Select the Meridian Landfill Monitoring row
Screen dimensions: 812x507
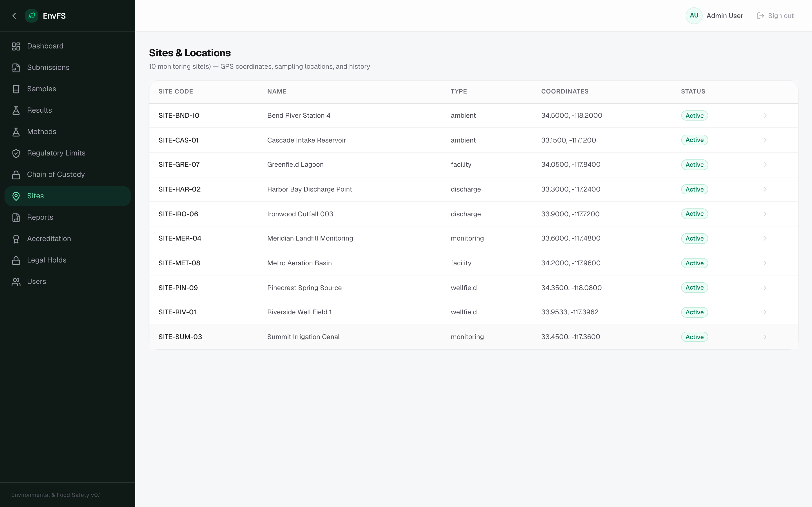(473, 238)
